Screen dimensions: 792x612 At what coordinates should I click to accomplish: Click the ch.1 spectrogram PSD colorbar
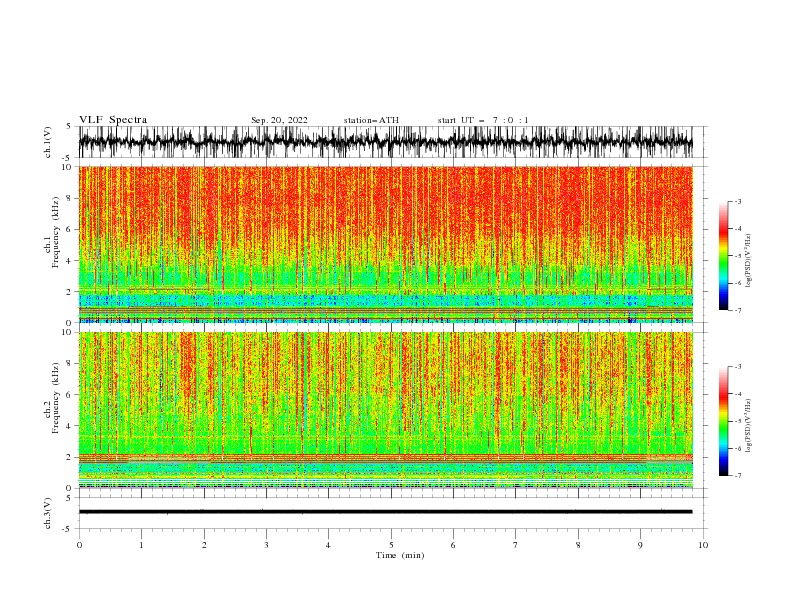[x=723, y=255]
